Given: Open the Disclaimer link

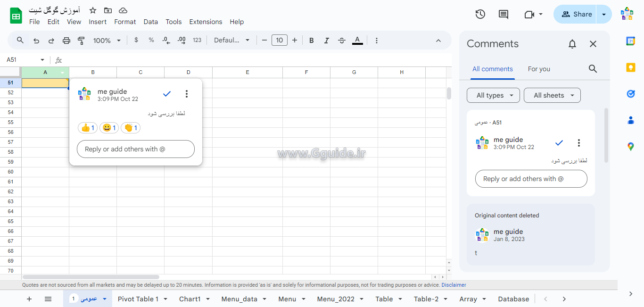Looking at the screenshot, I should (x=454, y=285).
